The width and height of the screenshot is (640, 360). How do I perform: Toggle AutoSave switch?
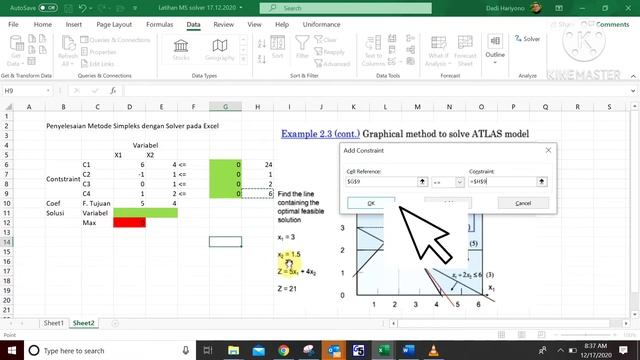click(48, 8)
